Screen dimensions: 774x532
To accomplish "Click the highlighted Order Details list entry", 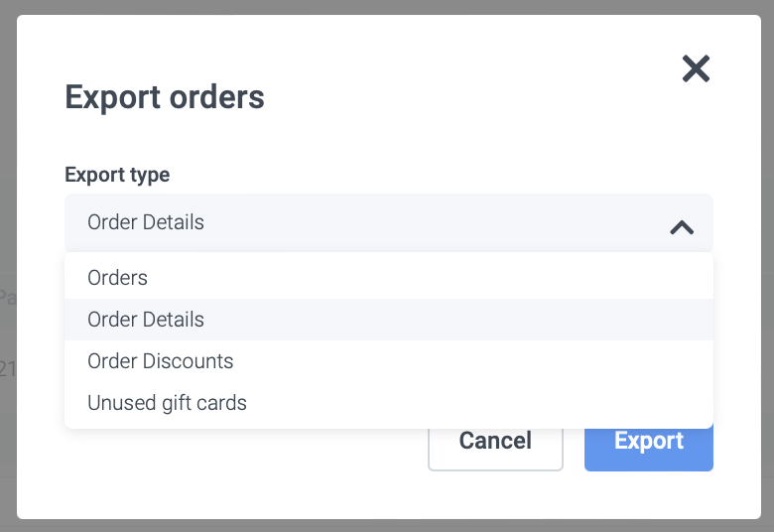I will point(146,320).
